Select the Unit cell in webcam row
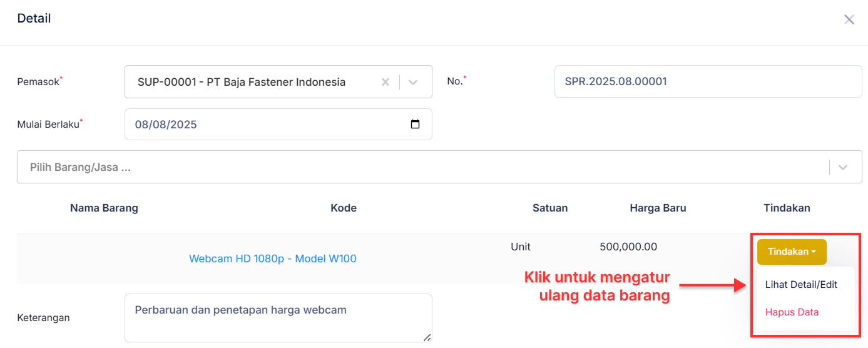This screenshot has height=348, width=868. [x=521, y=247]
